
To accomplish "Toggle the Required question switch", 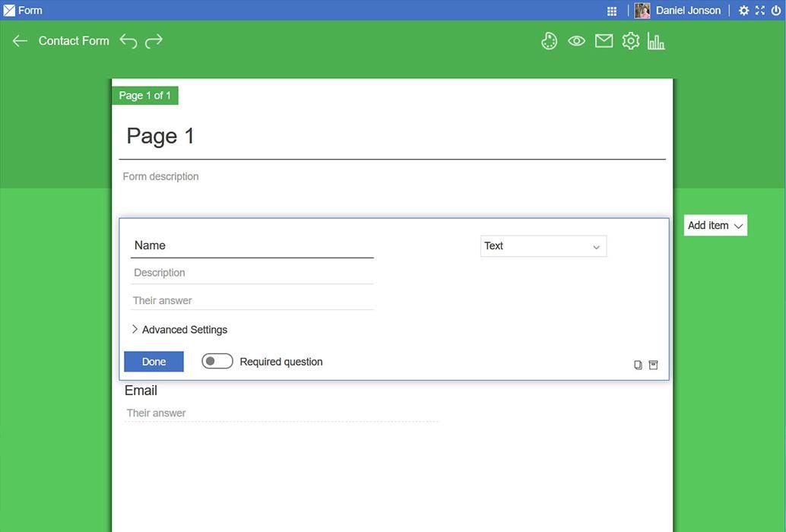I will [x=217, y=362].
